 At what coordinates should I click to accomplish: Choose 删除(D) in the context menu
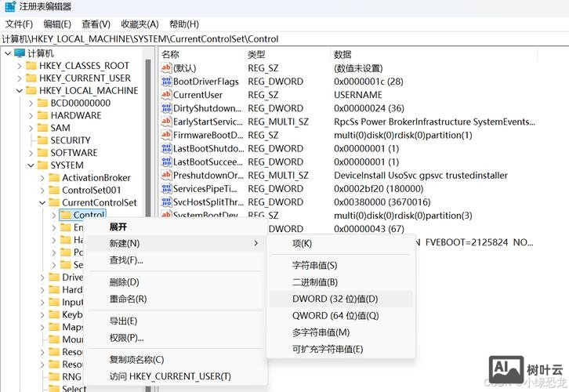pos(176,282)
